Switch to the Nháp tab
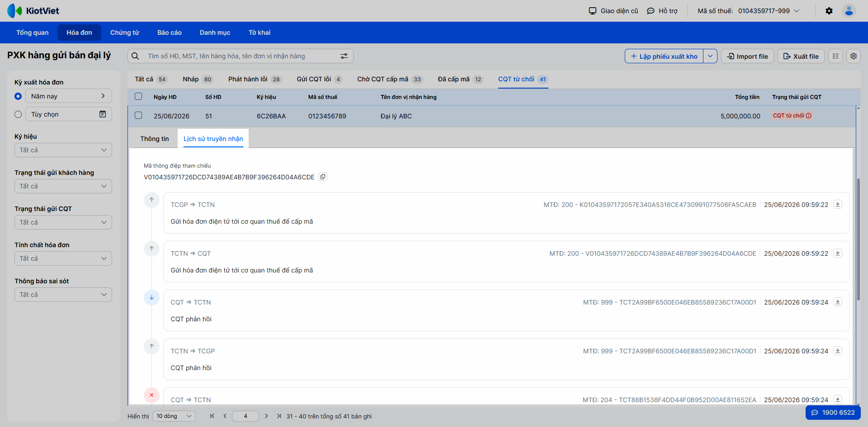This screenshot has height=427, width=868. pos(198,79)
